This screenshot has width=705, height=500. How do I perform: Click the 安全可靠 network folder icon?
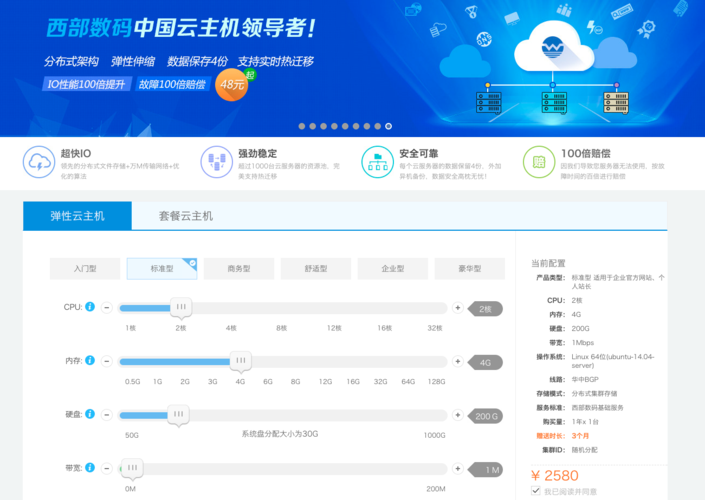tap(378, 162)
